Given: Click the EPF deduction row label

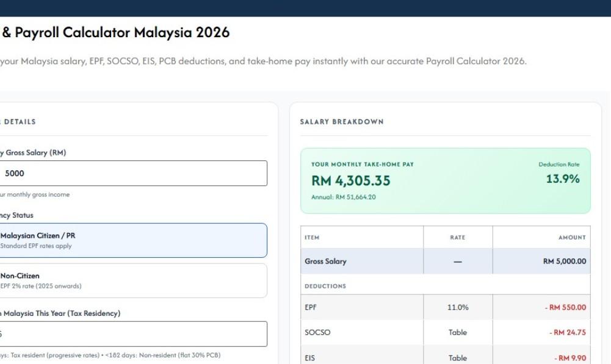Looking at the screenshot, I should [x=311, y=307].
